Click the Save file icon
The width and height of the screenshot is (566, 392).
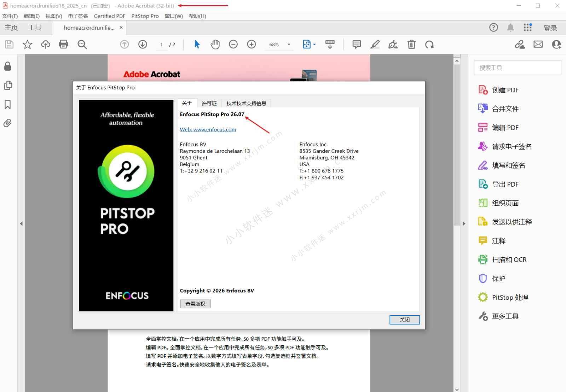click(x=9, y=44)
